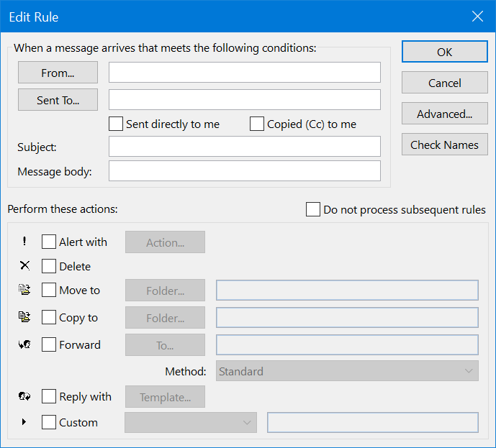Screen dimensions: 496x448
Task: Click the X Delete icon
Action: pyautogui.click(x=24, y=266)
